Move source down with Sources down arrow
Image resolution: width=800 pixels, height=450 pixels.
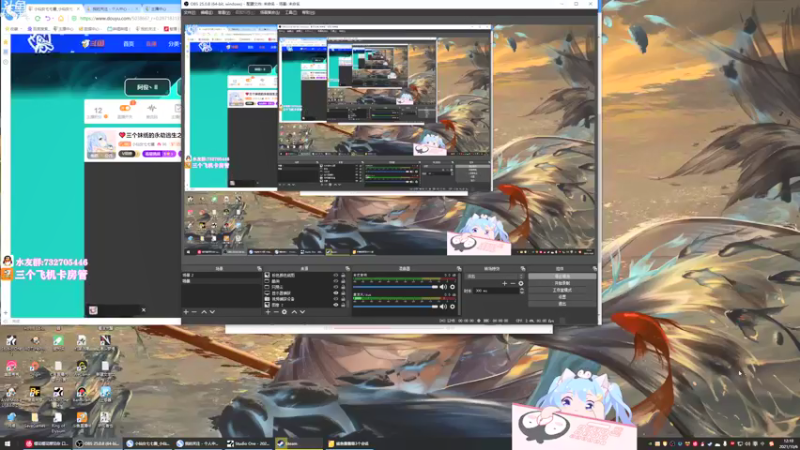(302, 312)
